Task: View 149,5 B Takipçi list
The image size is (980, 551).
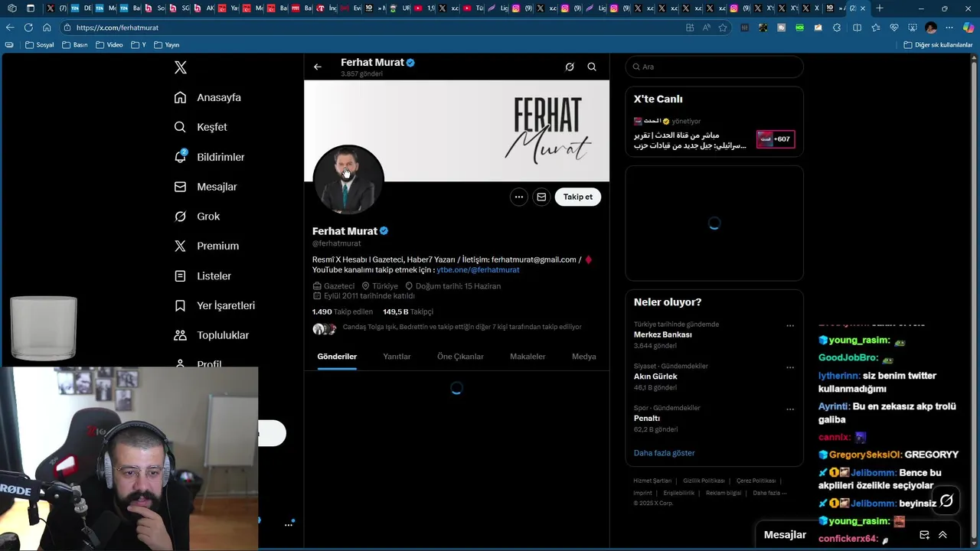Action: click(408, 311)
